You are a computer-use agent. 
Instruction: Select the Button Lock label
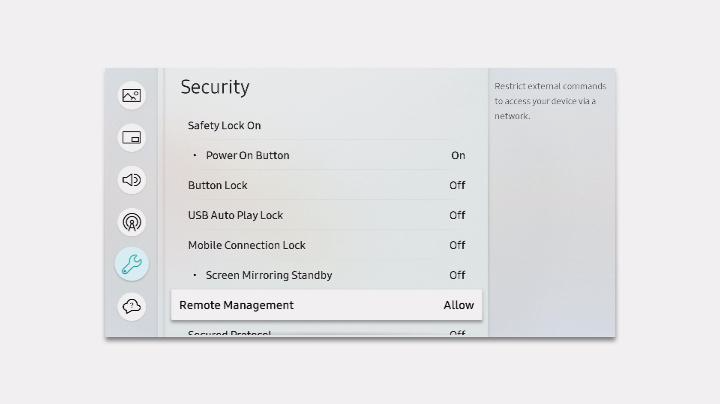pyautogui.click(x=218, y=186)
